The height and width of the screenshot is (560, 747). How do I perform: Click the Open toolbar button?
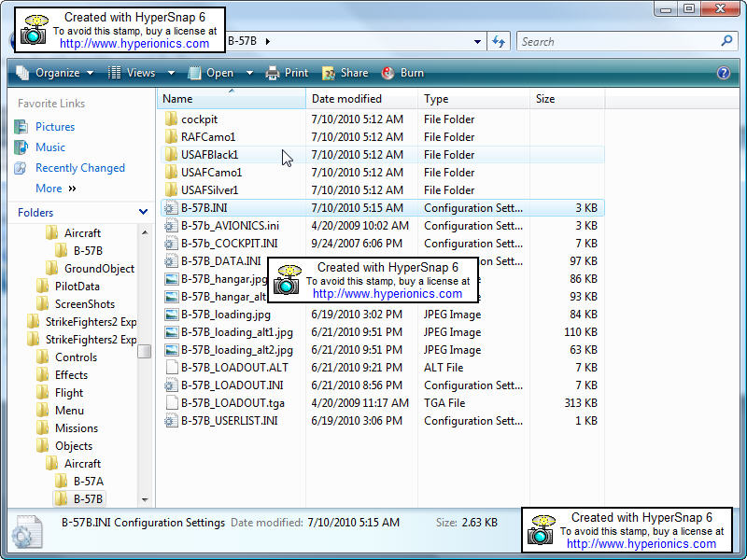[211, 73]
